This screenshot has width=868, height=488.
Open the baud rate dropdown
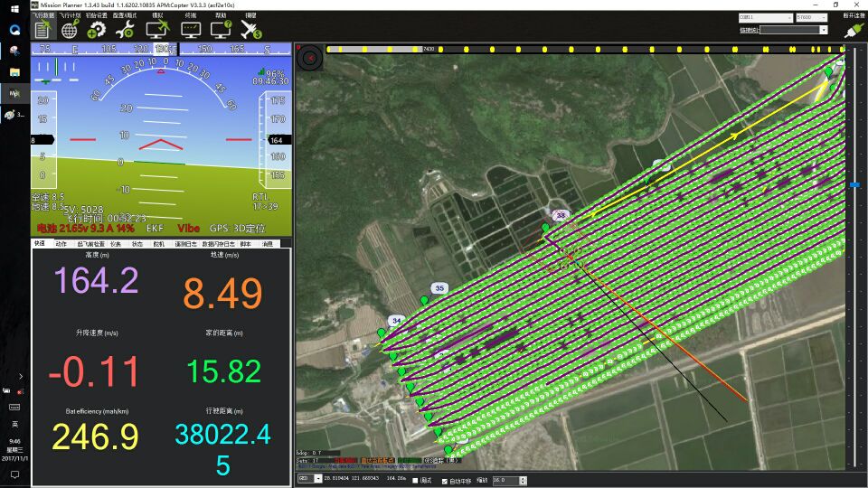(x=812, y=18)
